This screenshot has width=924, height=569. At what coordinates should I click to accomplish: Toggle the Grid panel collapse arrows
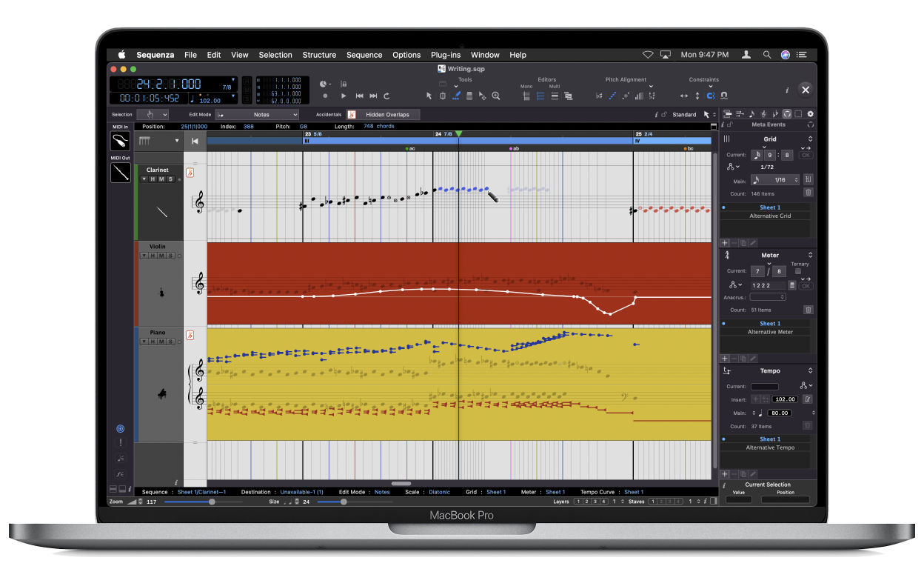tap(810, 139)
